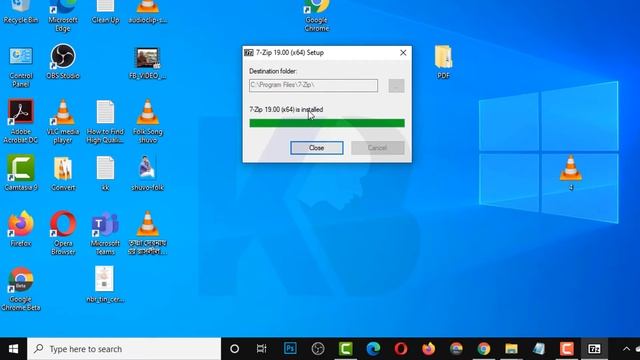Open the Windows Start menu
The height and width of the screenshot is (360, 640).
click(x=13, y=349)
